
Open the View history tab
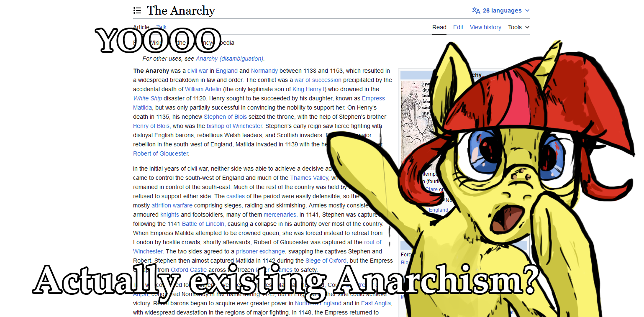point(485,27)
